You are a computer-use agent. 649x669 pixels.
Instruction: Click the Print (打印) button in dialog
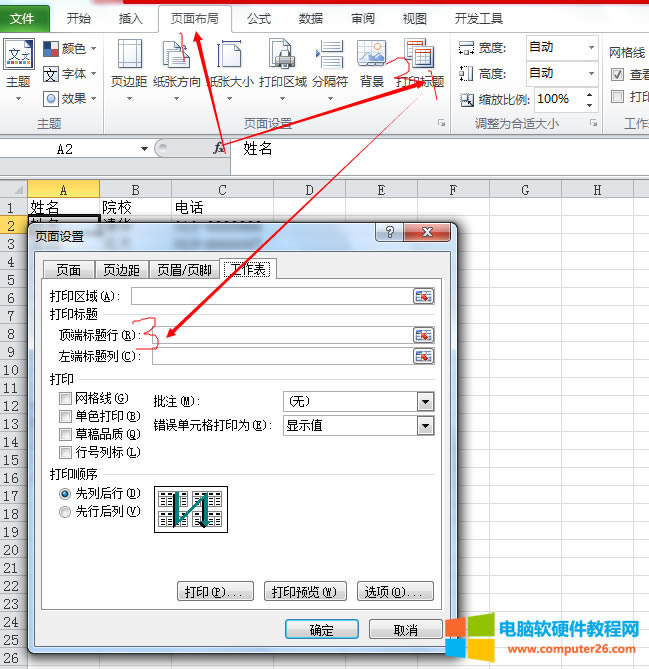coord(215,591)
